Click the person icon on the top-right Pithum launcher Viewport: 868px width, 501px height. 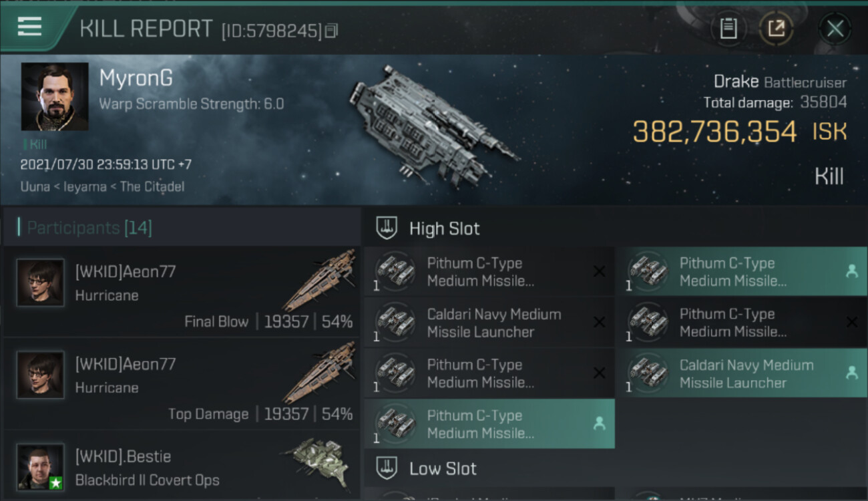[x=851, y=271]
